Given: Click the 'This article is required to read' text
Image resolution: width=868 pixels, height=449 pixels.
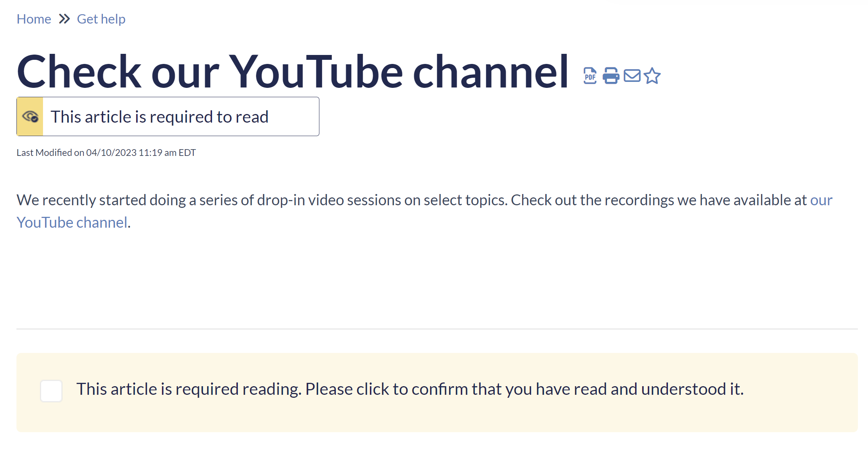Looking at the screenshot, I should pos(160,117).
